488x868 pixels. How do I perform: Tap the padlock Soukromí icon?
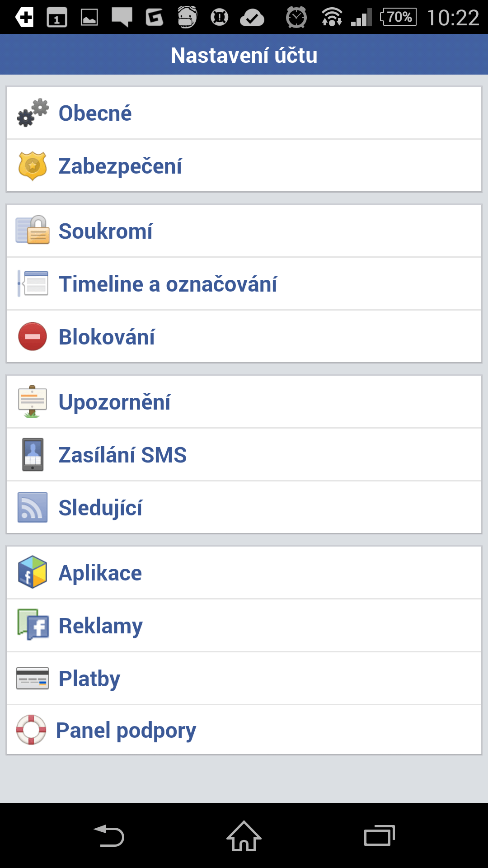33,230
